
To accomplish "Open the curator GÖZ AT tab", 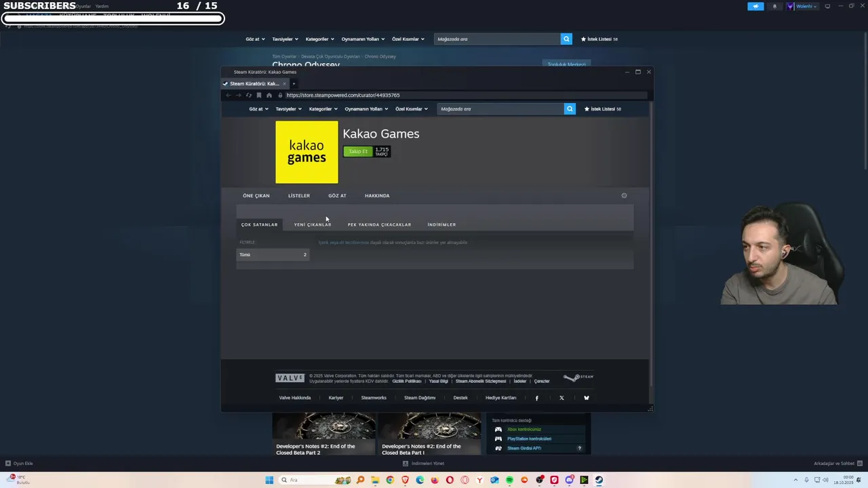I will point(337,195).
